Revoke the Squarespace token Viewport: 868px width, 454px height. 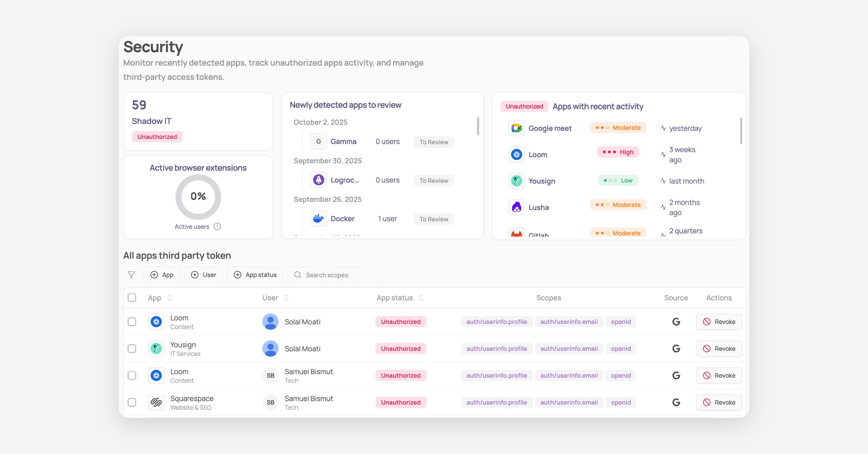point(719,402)
